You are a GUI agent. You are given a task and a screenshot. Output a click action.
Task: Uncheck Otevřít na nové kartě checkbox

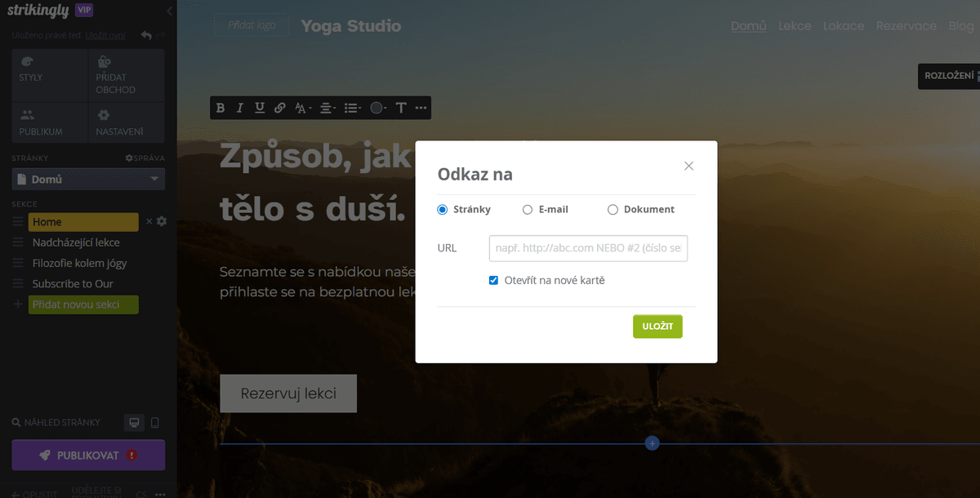tap(493, 280)
